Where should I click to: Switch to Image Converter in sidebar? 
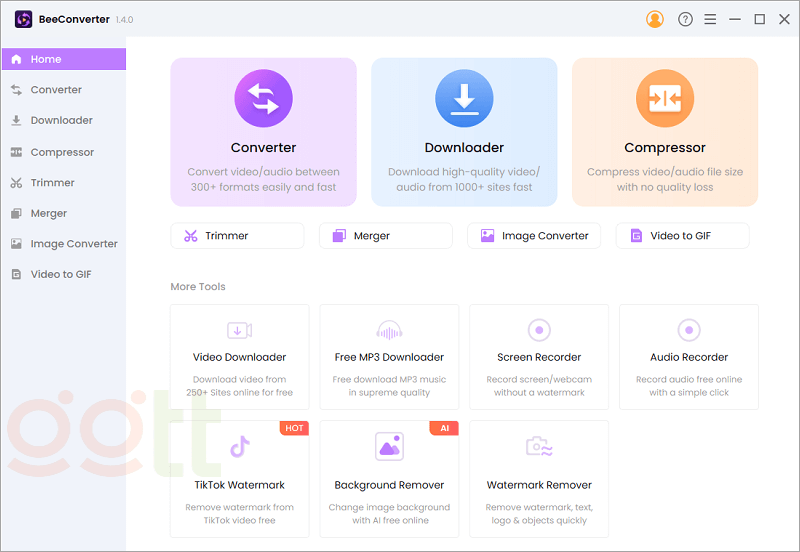74,244
